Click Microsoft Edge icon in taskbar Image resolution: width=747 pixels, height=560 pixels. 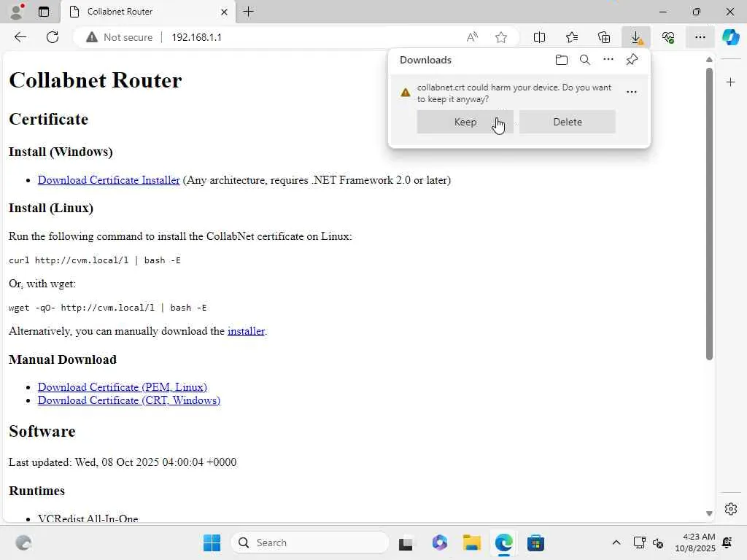point(503,542)
